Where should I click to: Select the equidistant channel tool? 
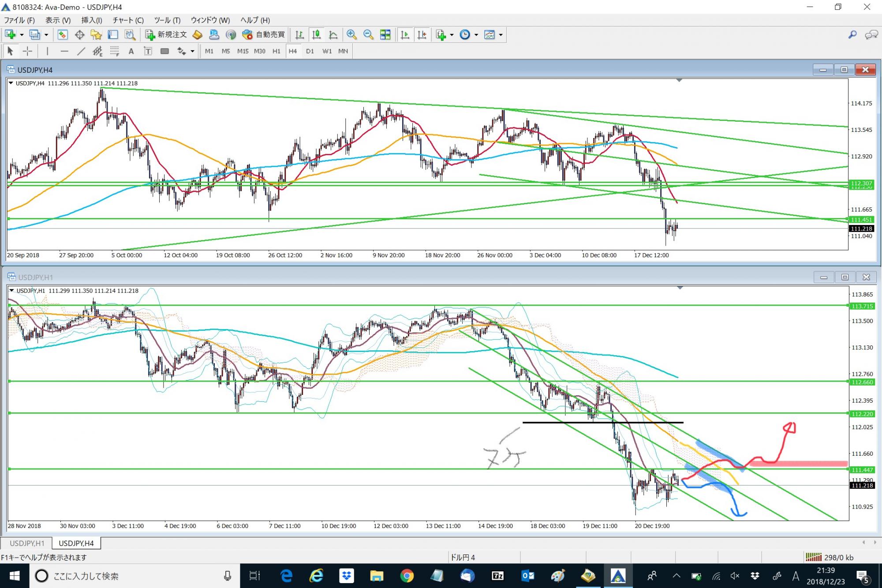point(97,51)
